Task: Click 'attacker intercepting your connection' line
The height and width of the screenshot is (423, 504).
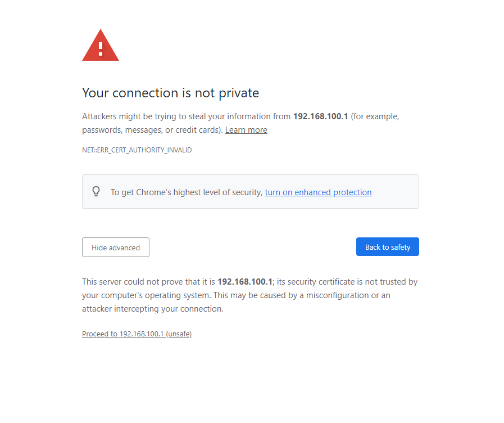Action: 153,309
